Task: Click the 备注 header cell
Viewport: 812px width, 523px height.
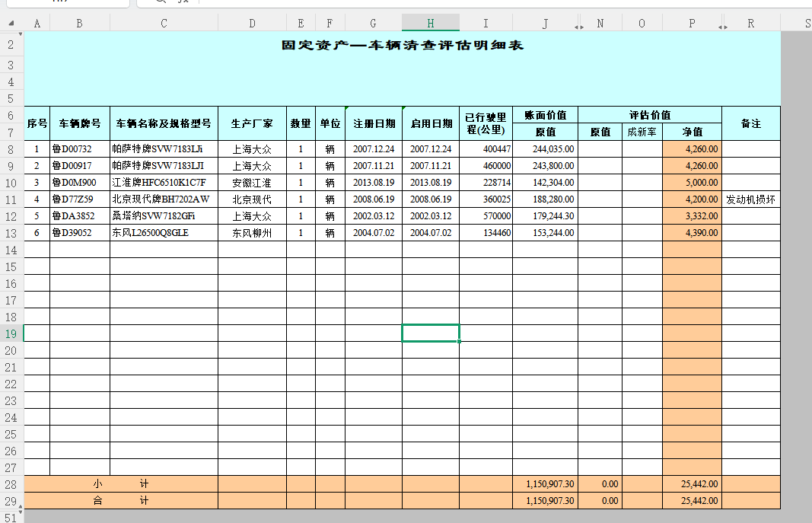Action: [x=751, y=123]
